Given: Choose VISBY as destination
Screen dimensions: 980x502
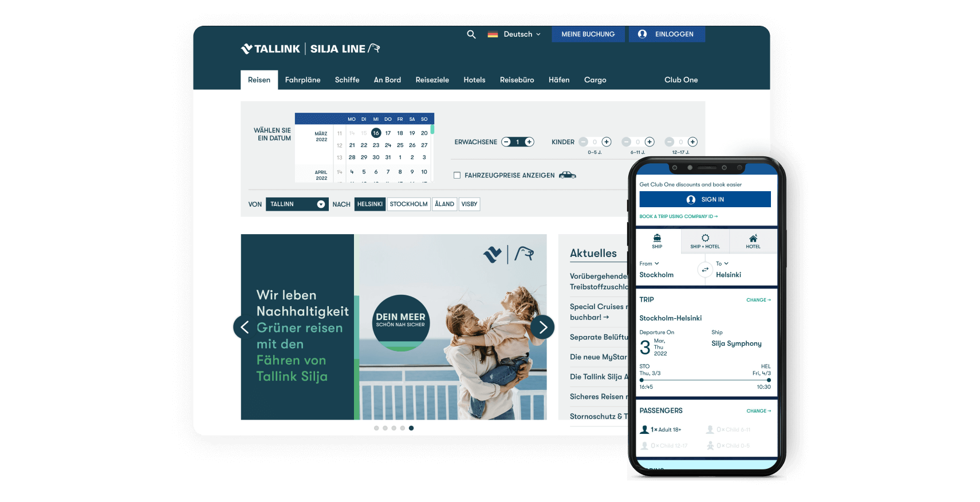Looking at the screenshot, I should point(469,204).
